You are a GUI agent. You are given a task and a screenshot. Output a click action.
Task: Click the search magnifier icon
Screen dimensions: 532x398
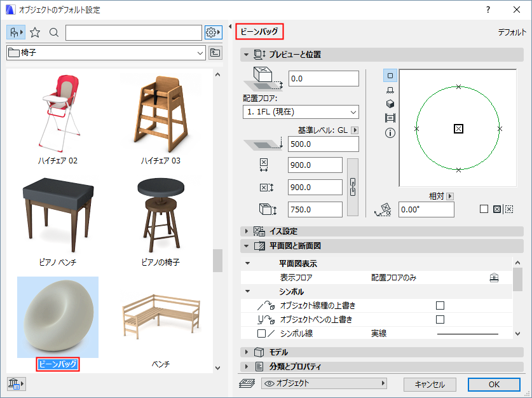point(54,32)
